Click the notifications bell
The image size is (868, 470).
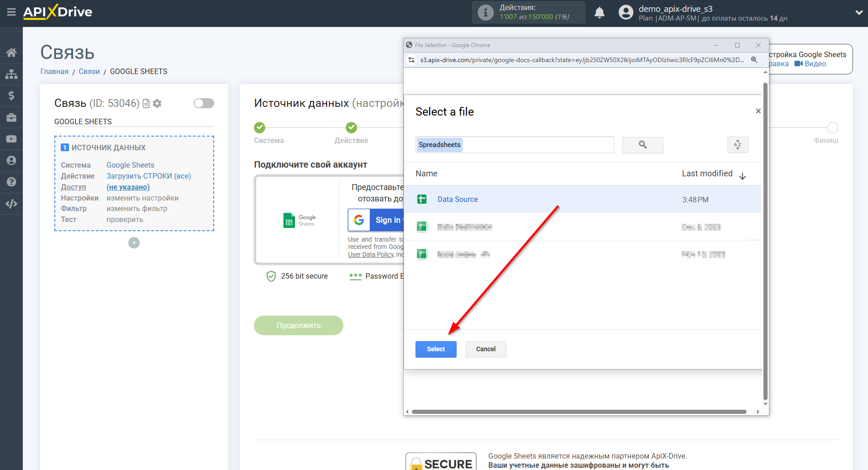pyautogui.click(x=599, y=12)
